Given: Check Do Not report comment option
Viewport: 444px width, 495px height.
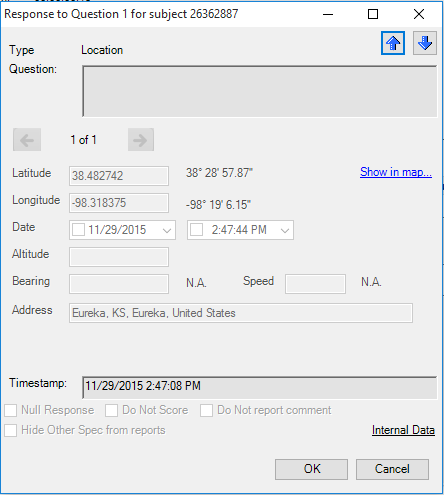Looking at the screenshot, I should (206, 410).
